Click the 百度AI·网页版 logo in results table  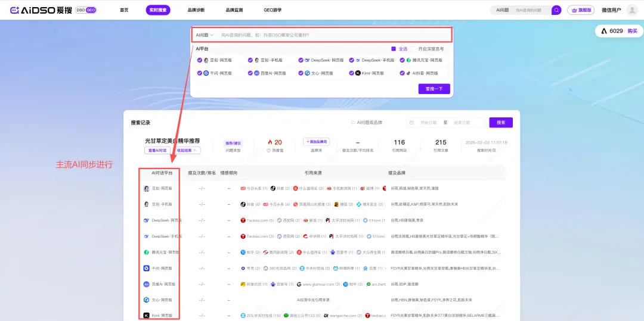(146, 283)
